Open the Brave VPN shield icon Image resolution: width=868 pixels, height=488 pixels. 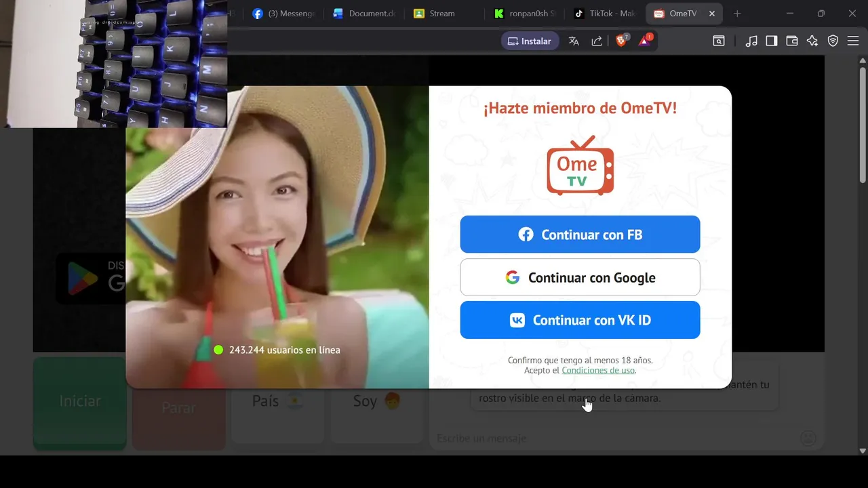pyautogui.click(x=833, y=41)
